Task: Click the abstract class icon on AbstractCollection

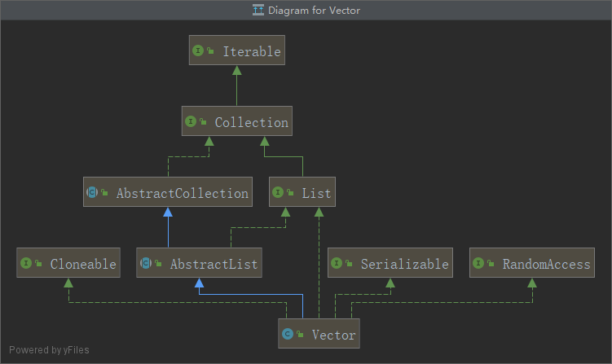Action: [92, 192]
